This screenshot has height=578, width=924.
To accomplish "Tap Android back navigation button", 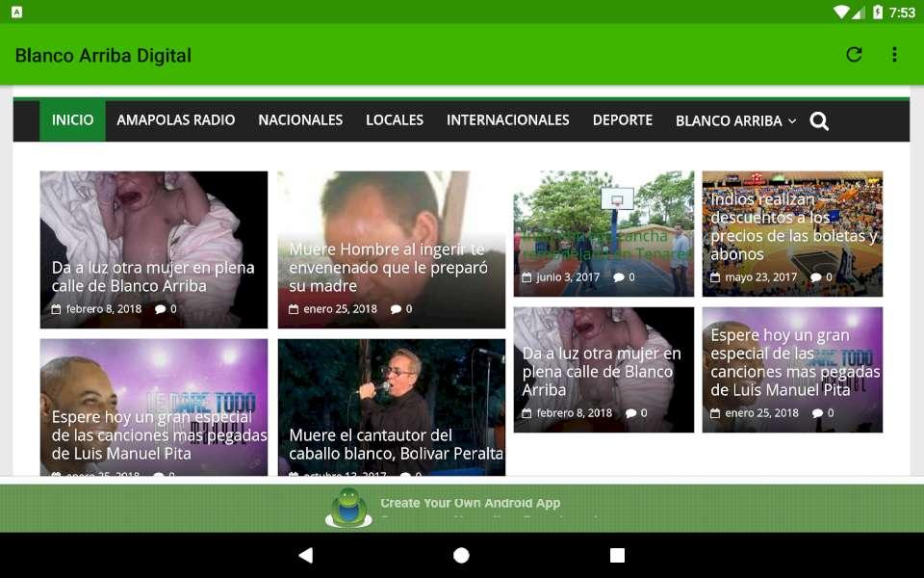I will tap(306, 555).
